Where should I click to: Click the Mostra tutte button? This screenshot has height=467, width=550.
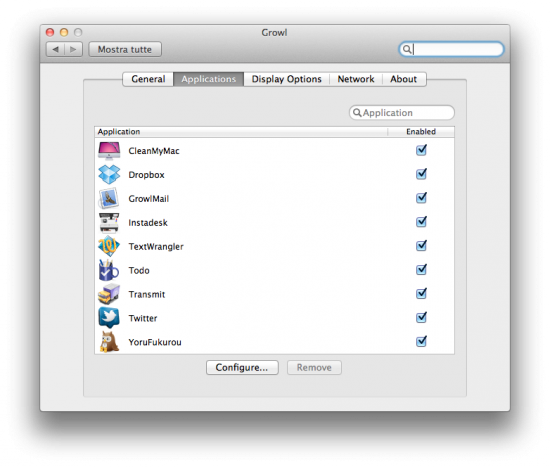click(x=125, y=49)
